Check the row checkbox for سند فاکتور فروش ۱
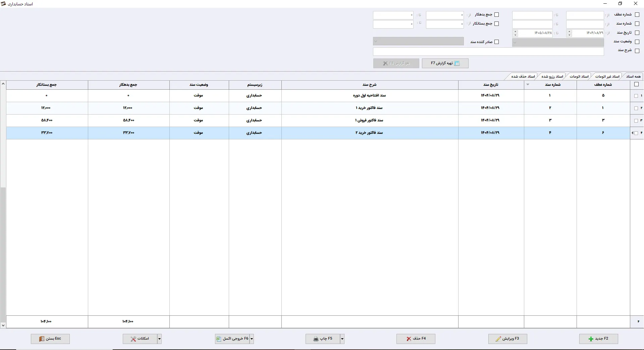Viewport: 644px width, 350px height. [636, 121]
